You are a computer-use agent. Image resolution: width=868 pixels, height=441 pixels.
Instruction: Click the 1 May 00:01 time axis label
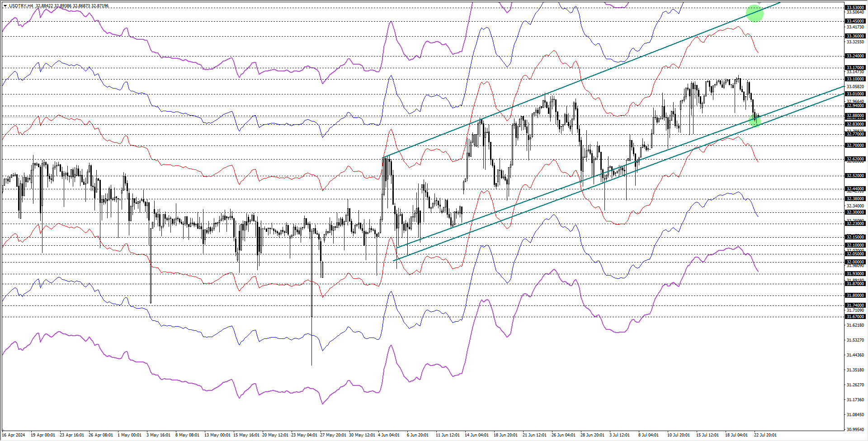130,435
